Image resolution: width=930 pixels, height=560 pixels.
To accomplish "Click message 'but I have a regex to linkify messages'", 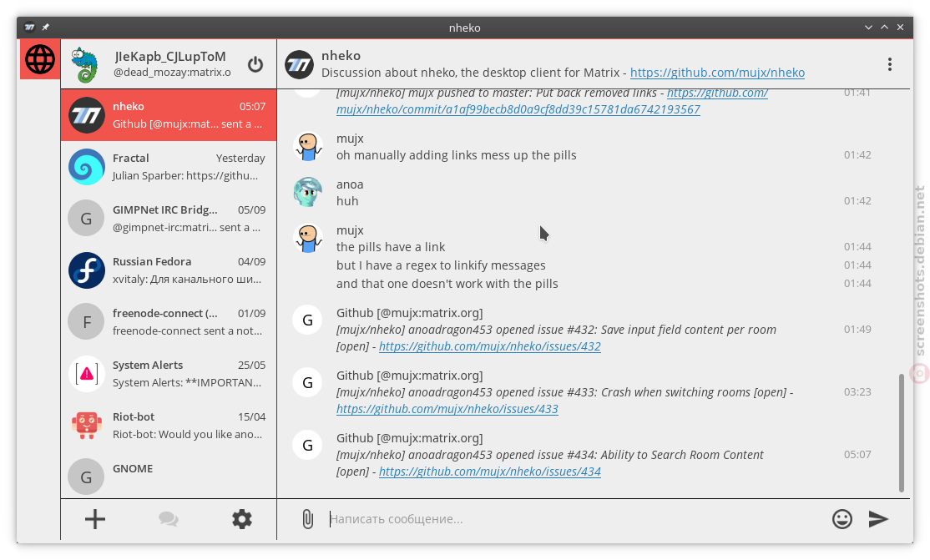I will click(441, 265).
